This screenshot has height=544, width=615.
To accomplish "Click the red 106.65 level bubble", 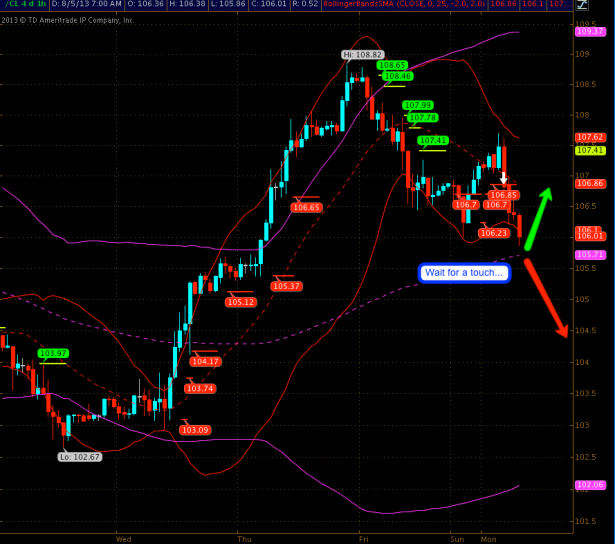I will click(x=307, y=207).
